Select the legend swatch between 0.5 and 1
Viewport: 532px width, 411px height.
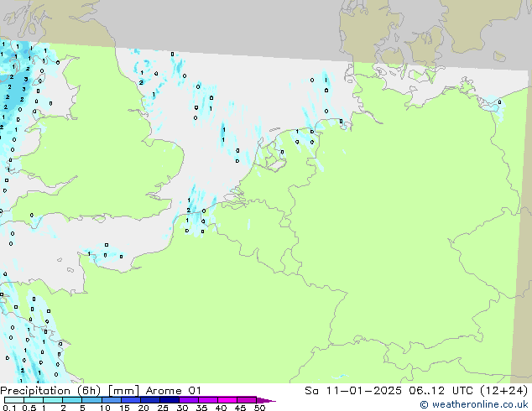34,400
